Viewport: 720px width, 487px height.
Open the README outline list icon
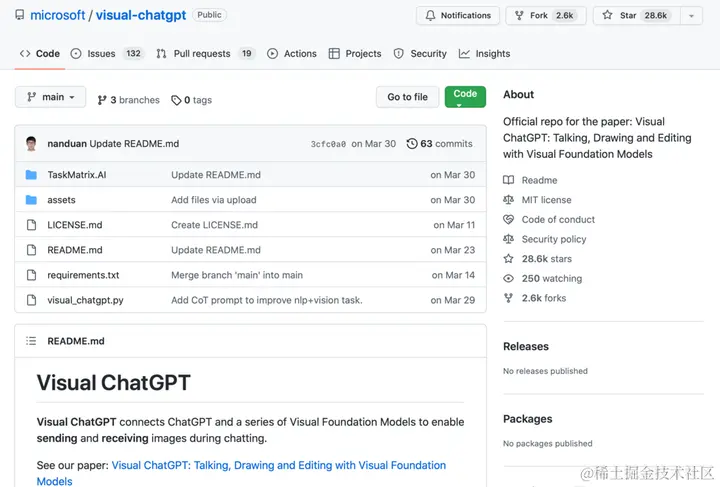click(x=31, y=341)
